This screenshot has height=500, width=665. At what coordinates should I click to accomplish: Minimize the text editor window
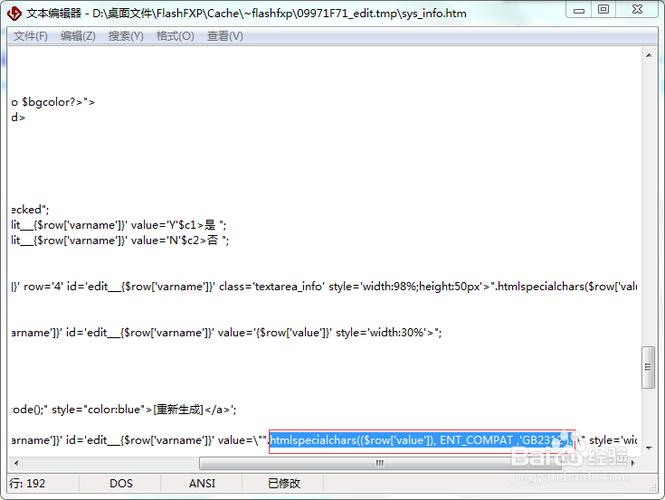coord(578,10)
